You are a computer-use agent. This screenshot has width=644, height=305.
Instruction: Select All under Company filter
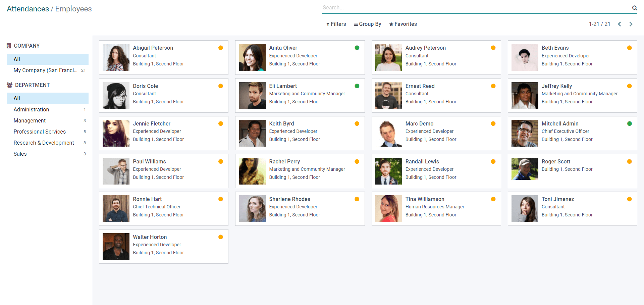[48, 59]
